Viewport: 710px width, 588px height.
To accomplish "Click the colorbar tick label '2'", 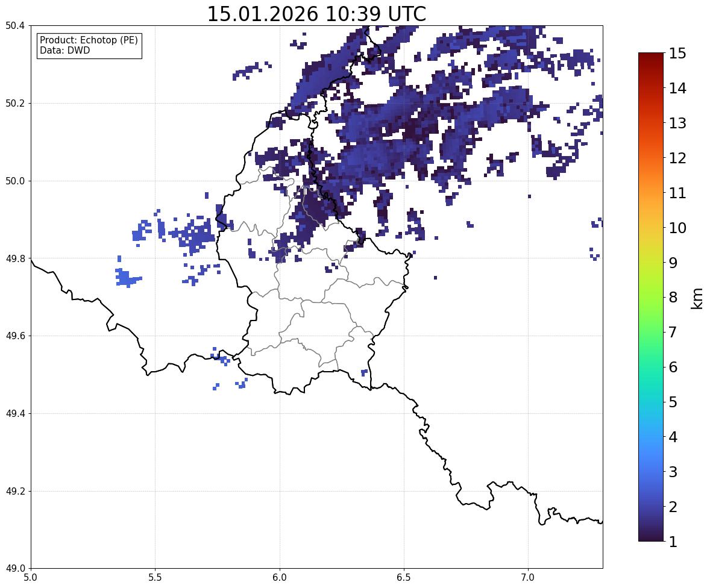I will 673,507.
